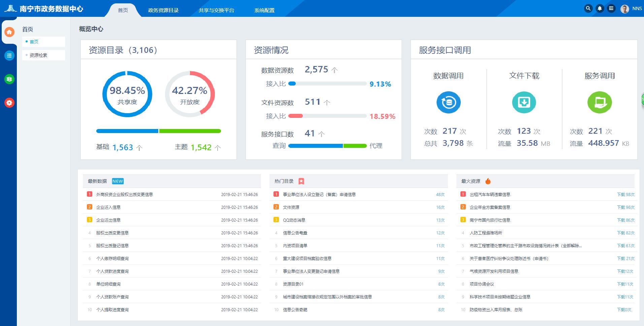Click the 基础/主题 blue-green progress bar

[x=158, y=131]
